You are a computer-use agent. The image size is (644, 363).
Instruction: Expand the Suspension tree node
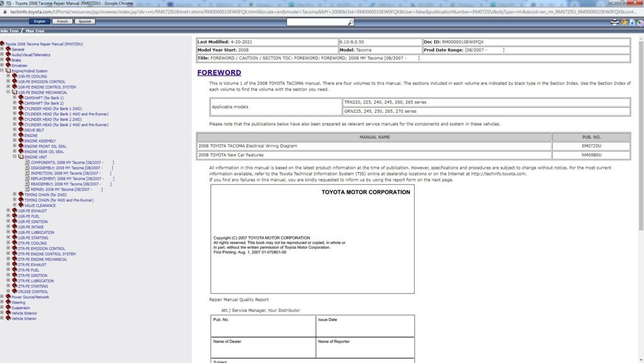pyautogui.click(x=2, y=307)
